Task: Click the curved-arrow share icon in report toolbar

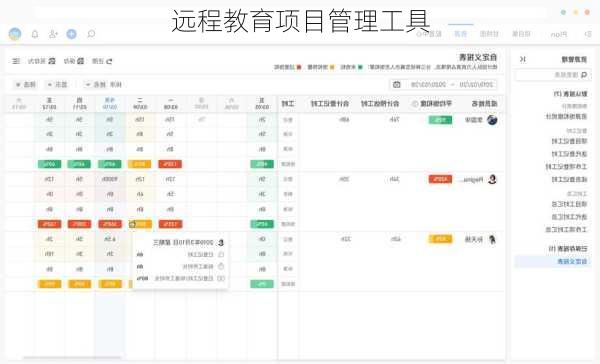Action: (x=109, y=61)
